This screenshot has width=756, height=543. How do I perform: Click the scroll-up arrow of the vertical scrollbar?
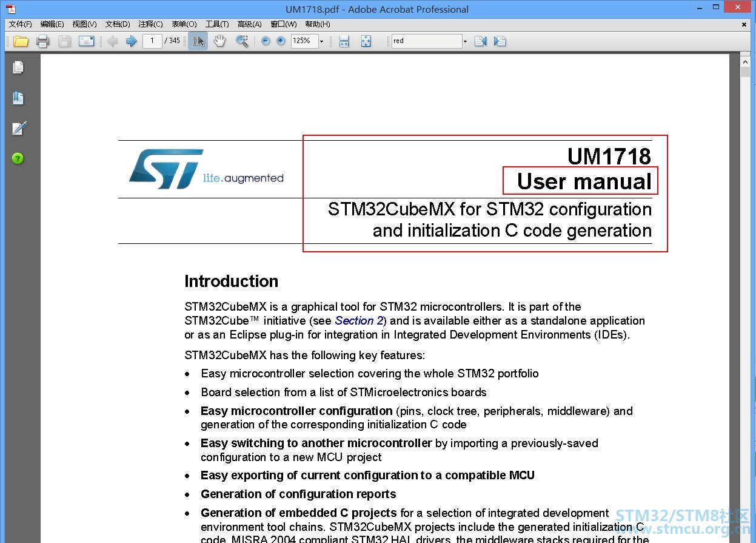point(745,61)
